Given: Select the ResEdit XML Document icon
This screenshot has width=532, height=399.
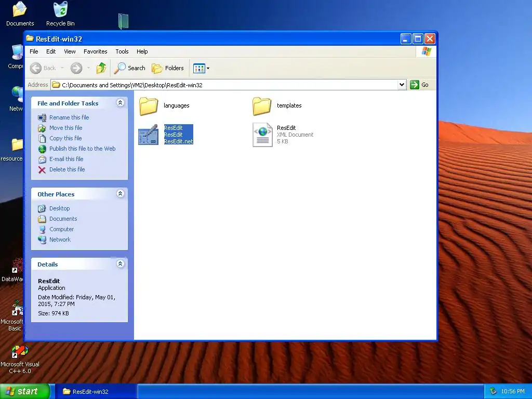Looking at the screenshot, I should click(262, 135).
